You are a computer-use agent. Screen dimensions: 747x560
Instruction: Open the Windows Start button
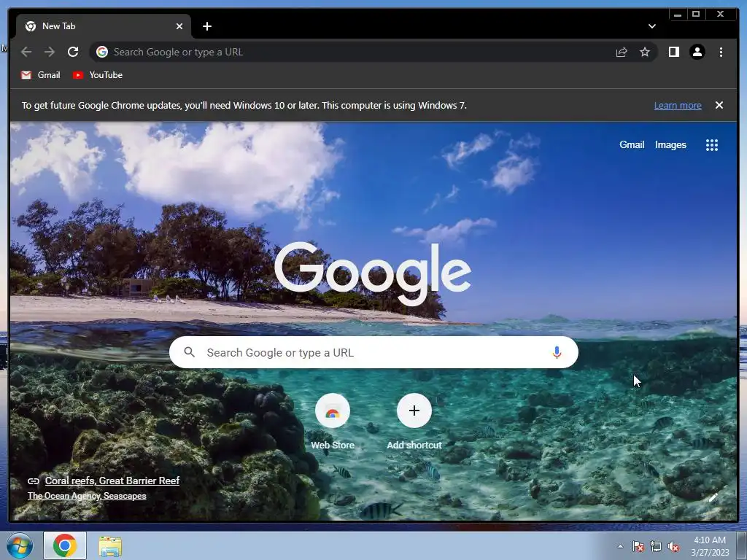pyautogui.click(x=20, y=545)
